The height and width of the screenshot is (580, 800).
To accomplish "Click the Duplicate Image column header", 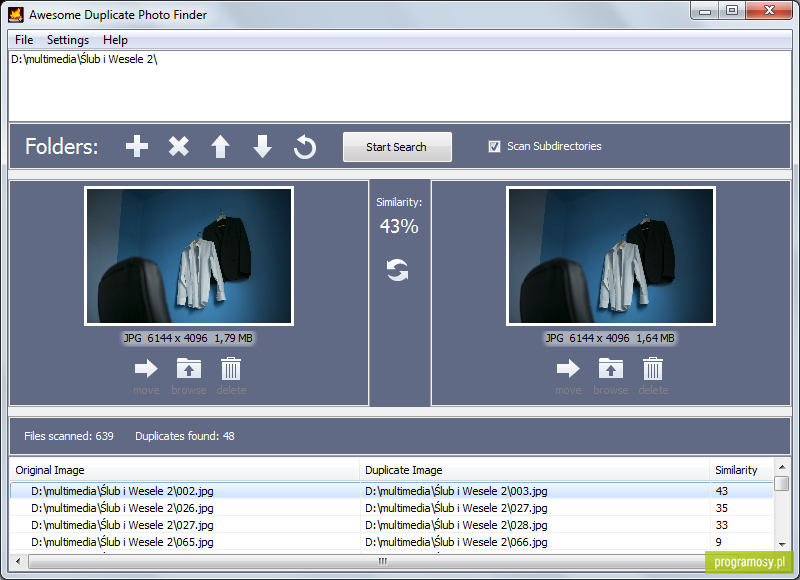I will pyautogui.click(x=535, y=470).
